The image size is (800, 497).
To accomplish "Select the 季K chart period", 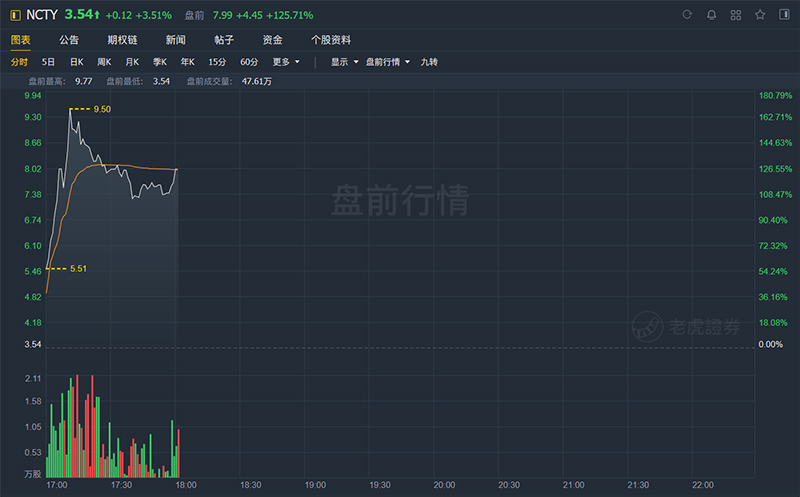I will point(160,62).
